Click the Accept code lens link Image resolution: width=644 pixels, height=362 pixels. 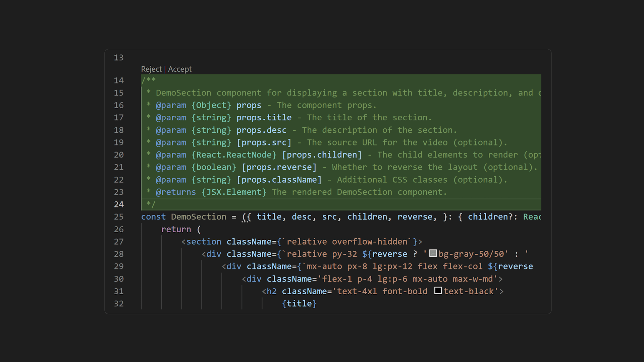(180, 69)
